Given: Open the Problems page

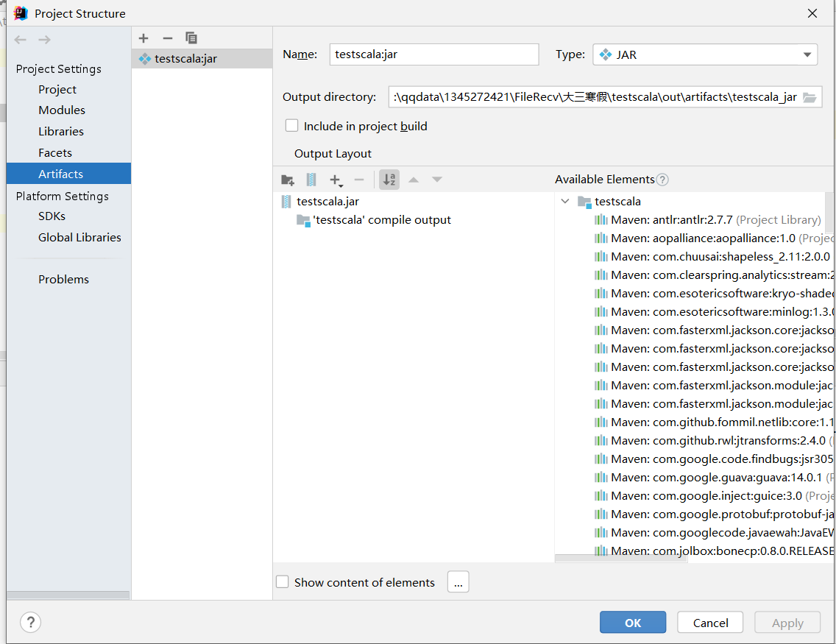Looking at the screenshot, I should coord(63,280).
